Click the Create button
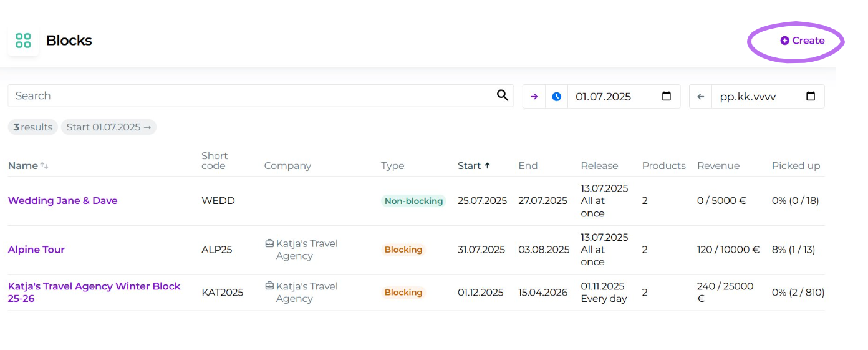 pyautogui.click(x=802, y=41)
